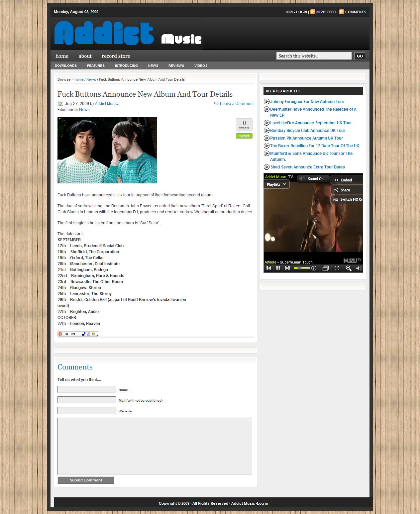
Task: Click the News Feed RSS icon
Action: 313,12
